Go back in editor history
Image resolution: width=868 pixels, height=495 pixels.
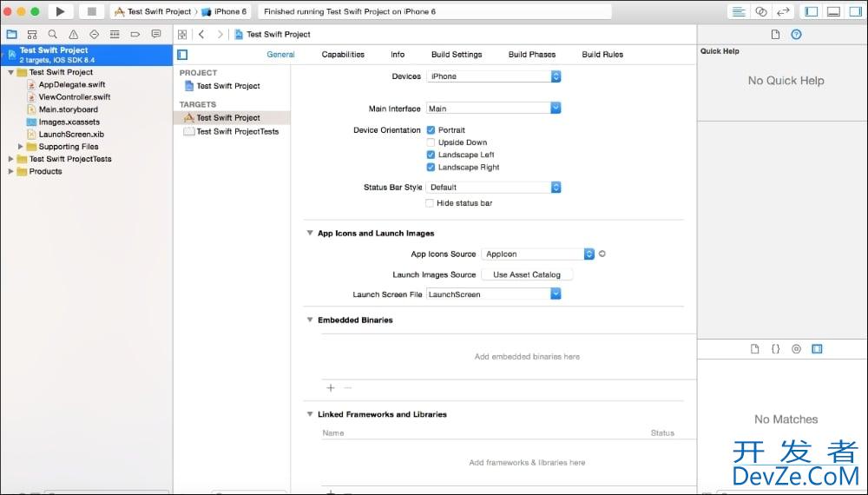[201, 35]
